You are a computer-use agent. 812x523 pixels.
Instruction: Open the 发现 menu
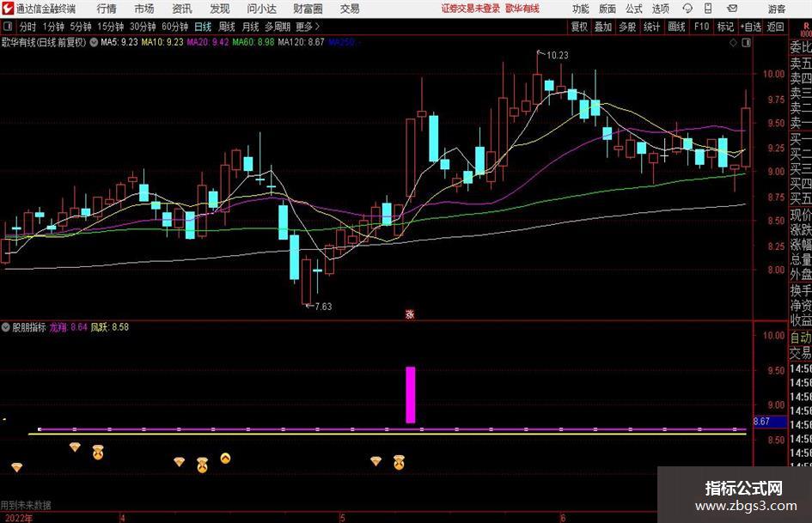click(x=220, y=9)
